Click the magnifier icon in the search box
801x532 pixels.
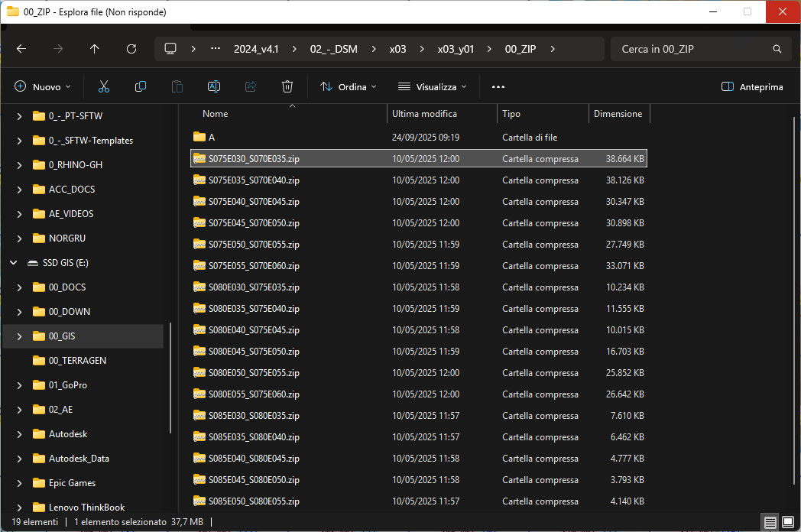(777, 48)
